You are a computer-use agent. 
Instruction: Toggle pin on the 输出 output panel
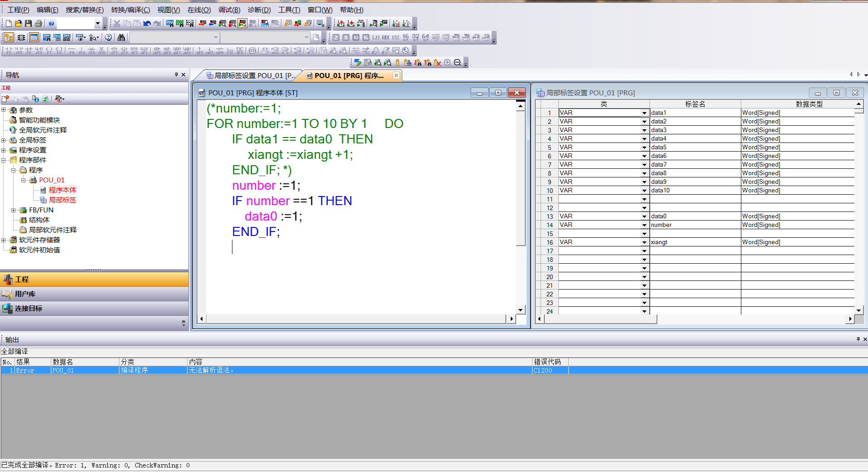pyautogui.click(x=858, y=339)
